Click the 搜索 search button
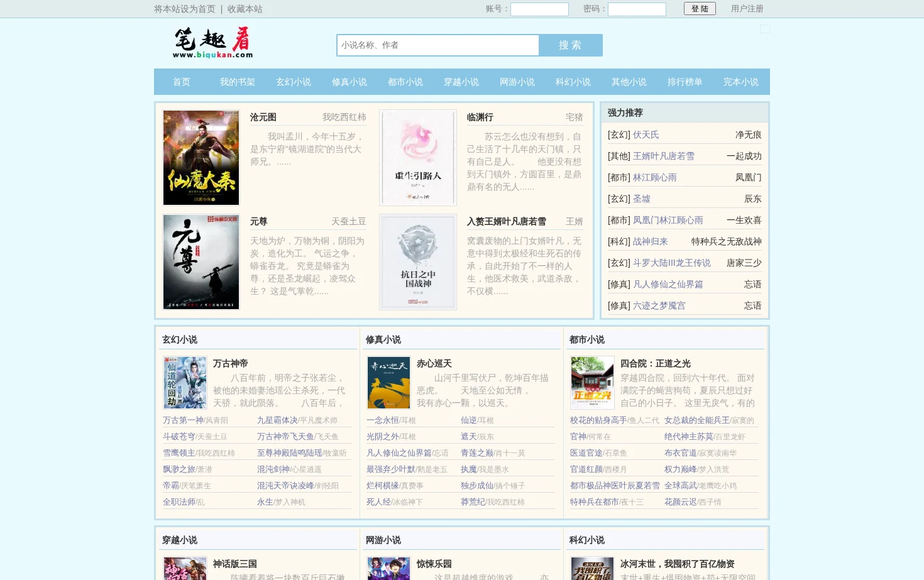924x580 pixels. pyautogui.click(x=570, y=45)
